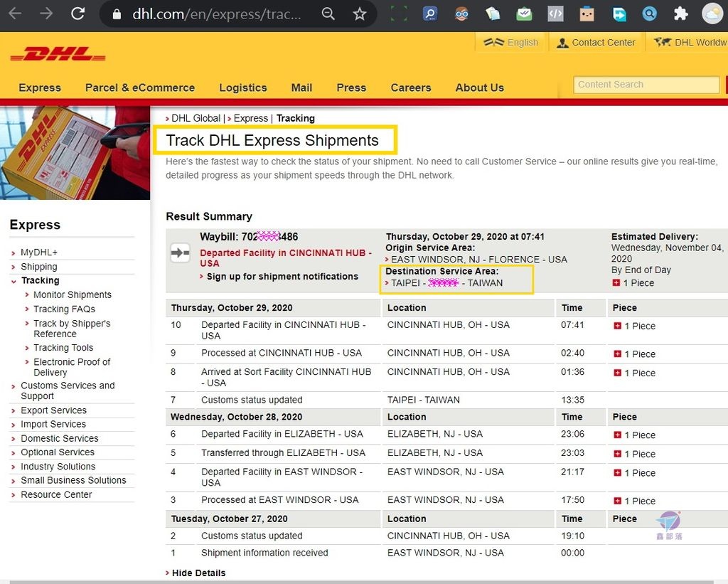Open the Express main menu
The height and width of the screenshot is (584, 728).
pyautogui.click(x=40, y=87)
